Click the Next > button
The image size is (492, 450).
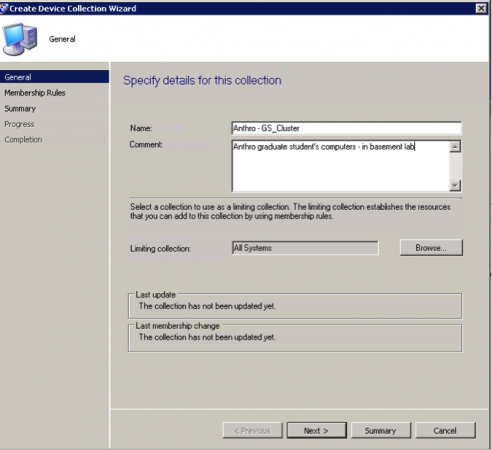click(x=316, y=431)
